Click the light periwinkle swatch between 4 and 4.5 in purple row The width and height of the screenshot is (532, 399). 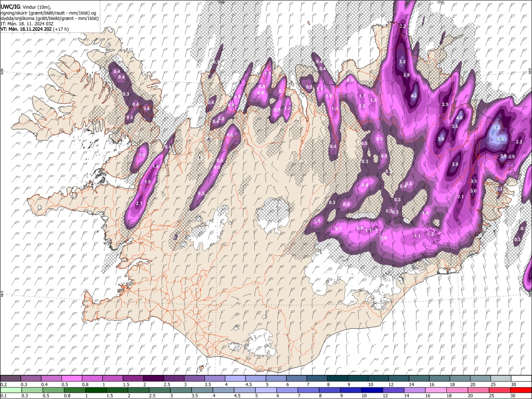click(x=235, y=378)
